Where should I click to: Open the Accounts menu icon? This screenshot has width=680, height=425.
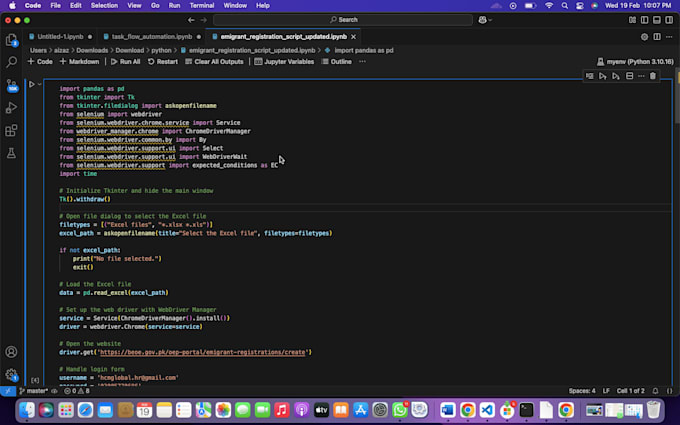[11, 352]
